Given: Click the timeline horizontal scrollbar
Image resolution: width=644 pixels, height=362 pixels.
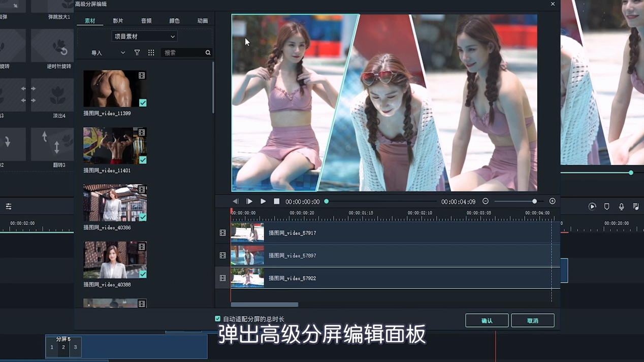Looking at the screenshot, I should (264, 305).
